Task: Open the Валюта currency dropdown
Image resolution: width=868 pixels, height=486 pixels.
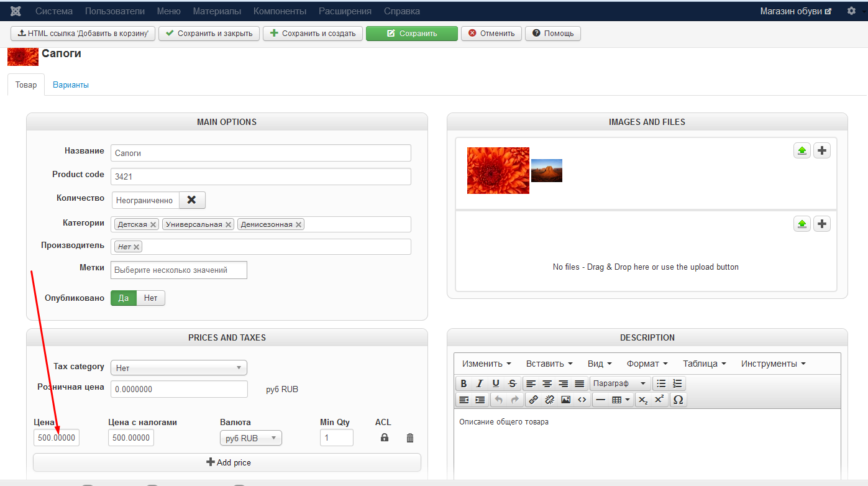Action: (251, 438)
